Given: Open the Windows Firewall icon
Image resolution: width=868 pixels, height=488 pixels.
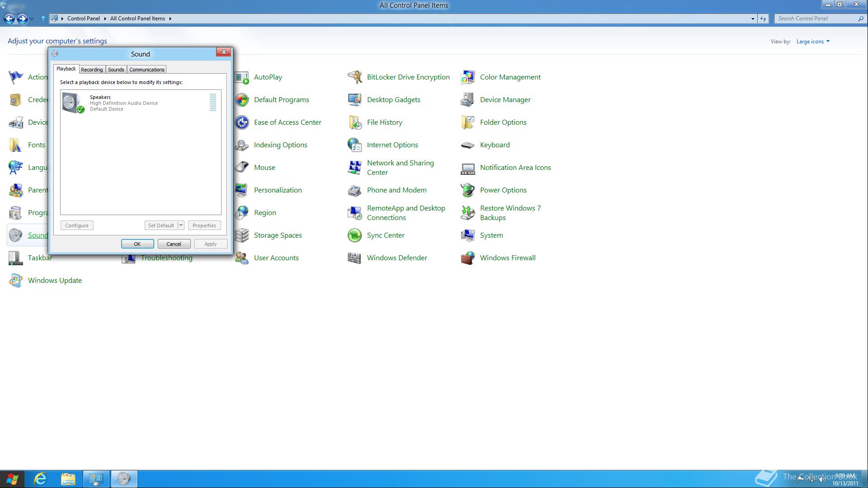Looking at the screenshot, I should tap(468, 258).
